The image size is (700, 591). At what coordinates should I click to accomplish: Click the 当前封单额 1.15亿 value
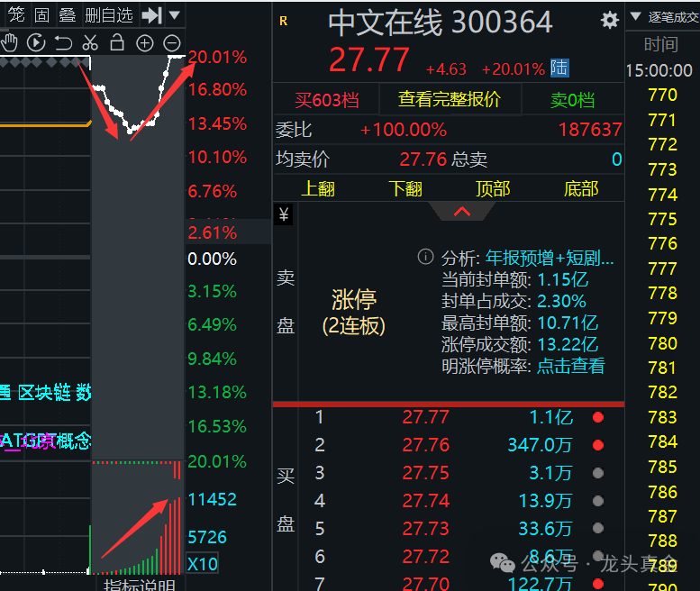point(563,280)
